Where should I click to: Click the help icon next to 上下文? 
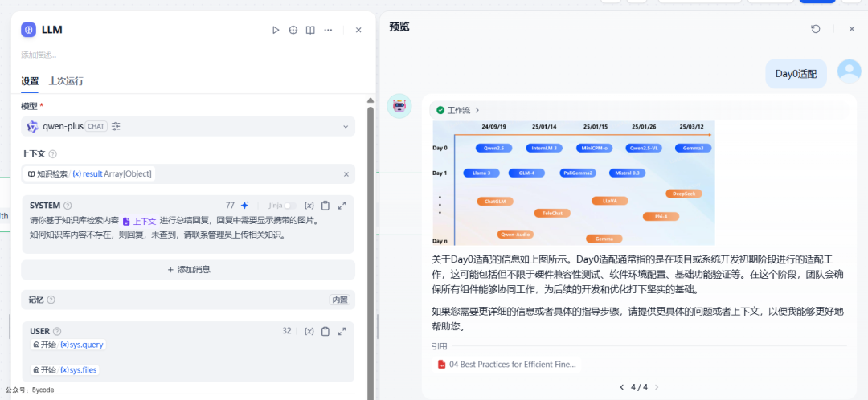coord(53,154)
